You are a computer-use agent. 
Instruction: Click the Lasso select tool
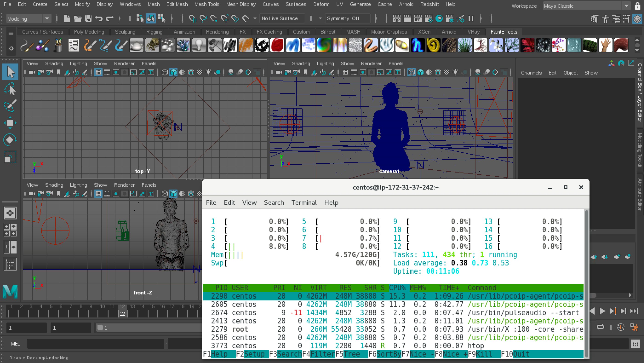(x=10, y=89)
